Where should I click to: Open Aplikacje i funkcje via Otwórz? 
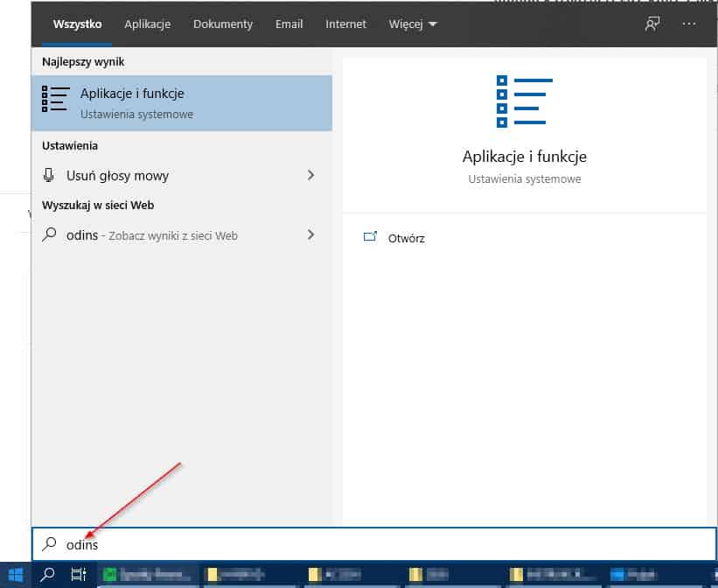[x=406, y=237]
